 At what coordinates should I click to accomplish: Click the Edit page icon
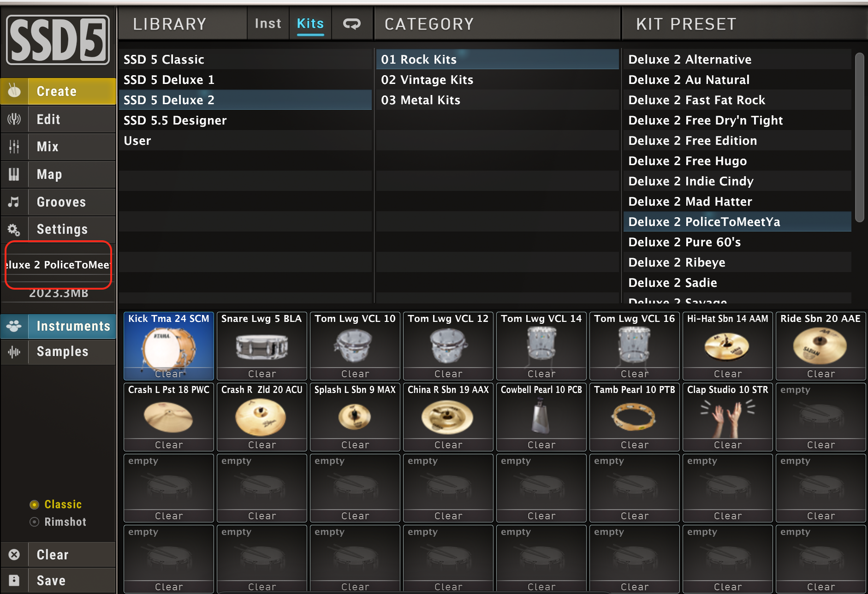14,119
